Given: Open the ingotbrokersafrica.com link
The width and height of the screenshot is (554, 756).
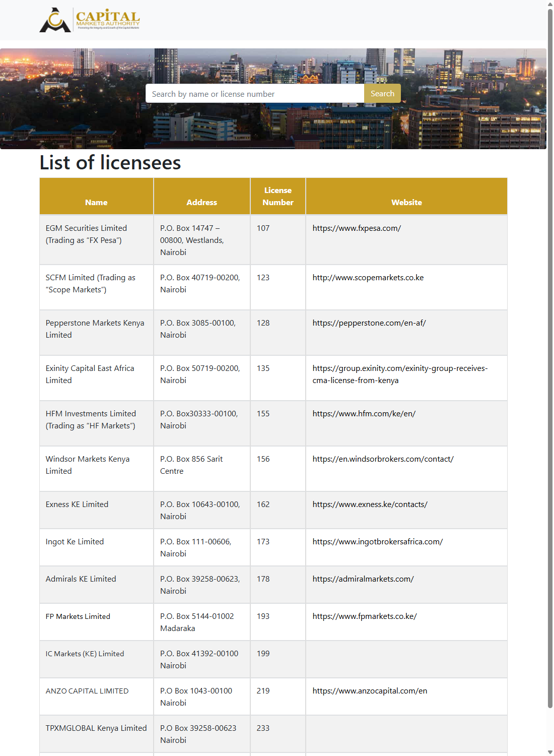Looking at the screenshot, I should click(377, 542).
